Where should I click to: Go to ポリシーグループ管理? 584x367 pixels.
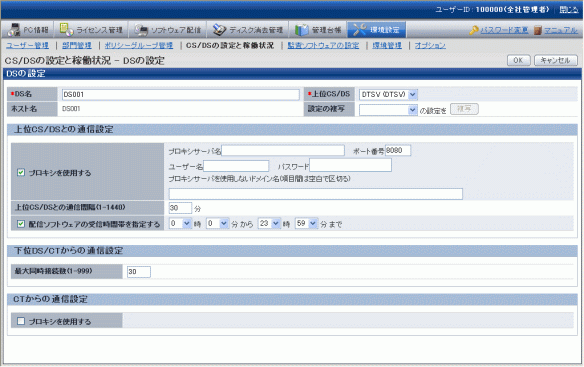(139, 45)
